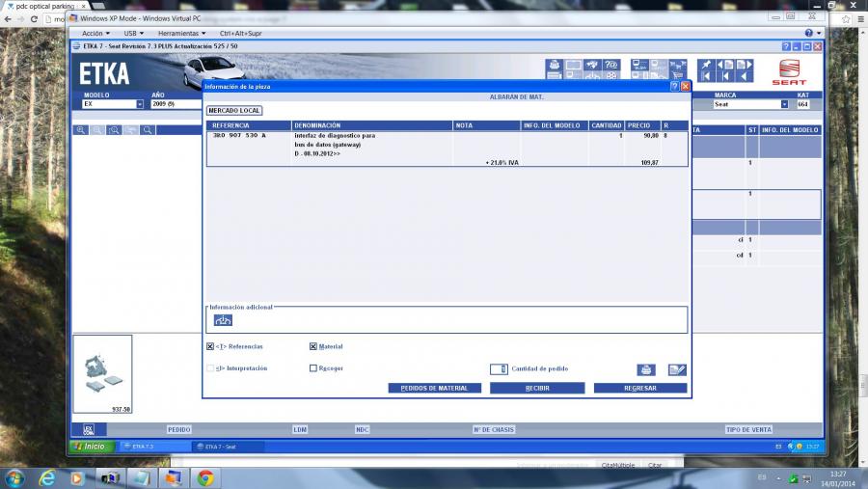Click the edit note icon beside printer

pyautogui.click(x=677, y=369)
